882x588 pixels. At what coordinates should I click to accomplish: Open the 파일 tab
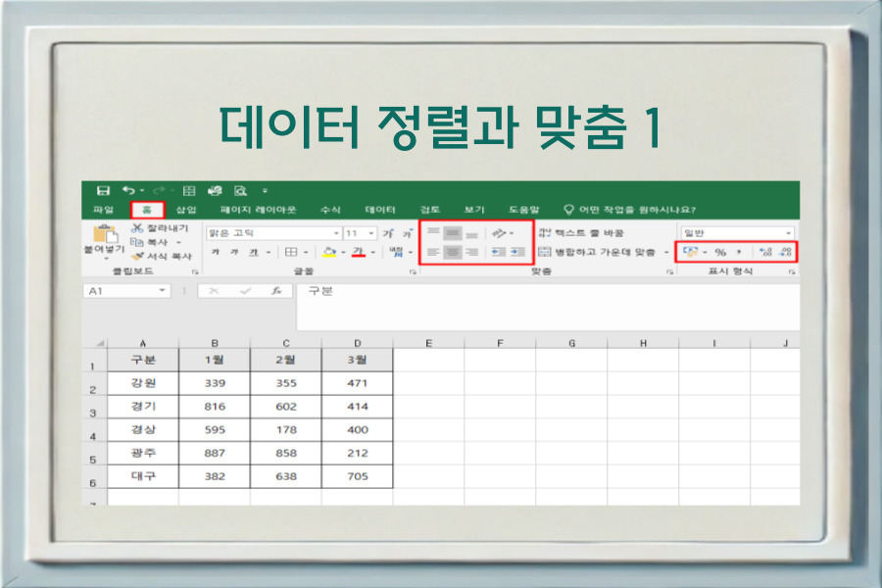tap(104, 210)
